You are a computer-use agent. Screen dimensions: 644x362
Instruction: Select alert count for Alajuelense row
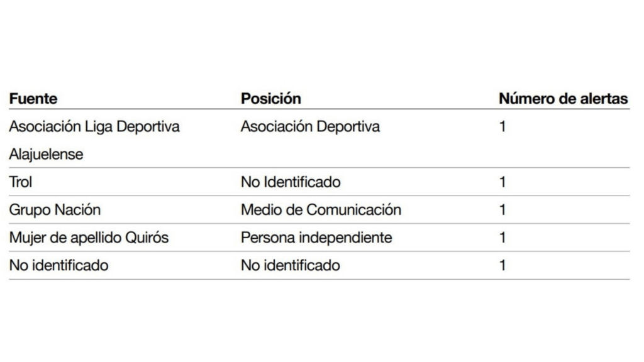click(x=502, y=126)
